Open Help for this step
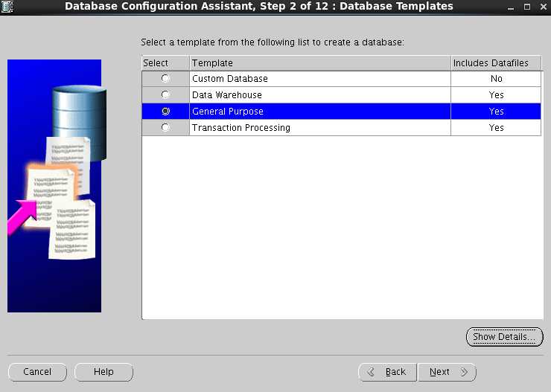This screenshot has height=392, width=551. (x=103, y=372)
